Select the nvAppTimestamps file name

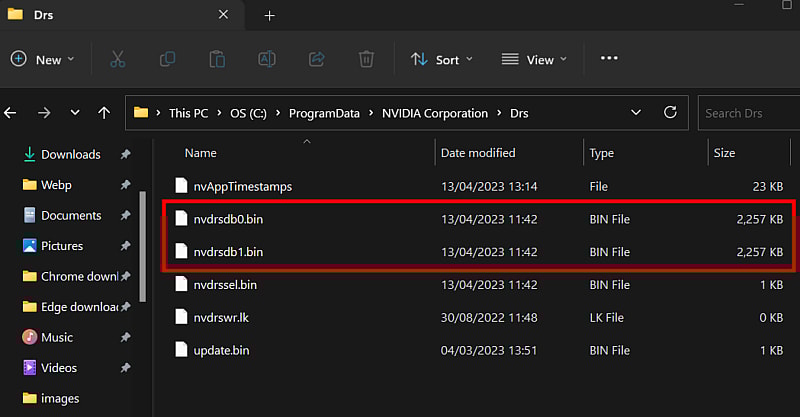(242, 186)
